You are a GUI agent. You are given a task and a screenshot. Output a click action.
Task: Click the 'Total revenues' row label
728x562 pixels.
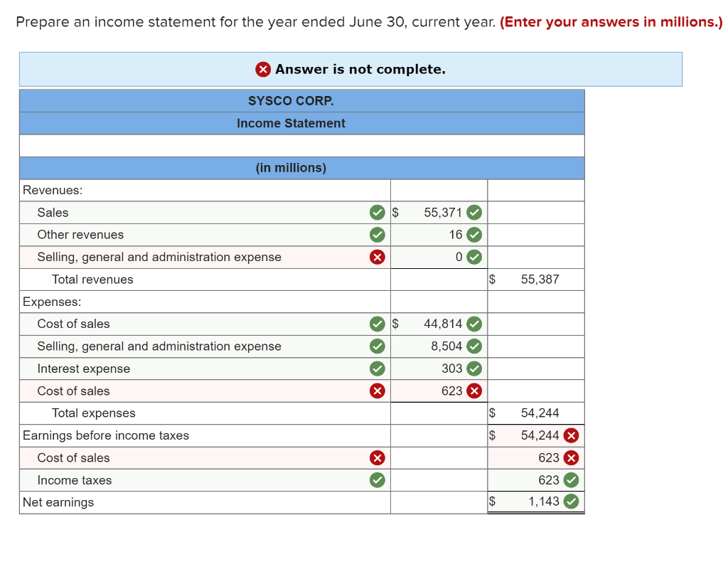click(x=92, y=279)
